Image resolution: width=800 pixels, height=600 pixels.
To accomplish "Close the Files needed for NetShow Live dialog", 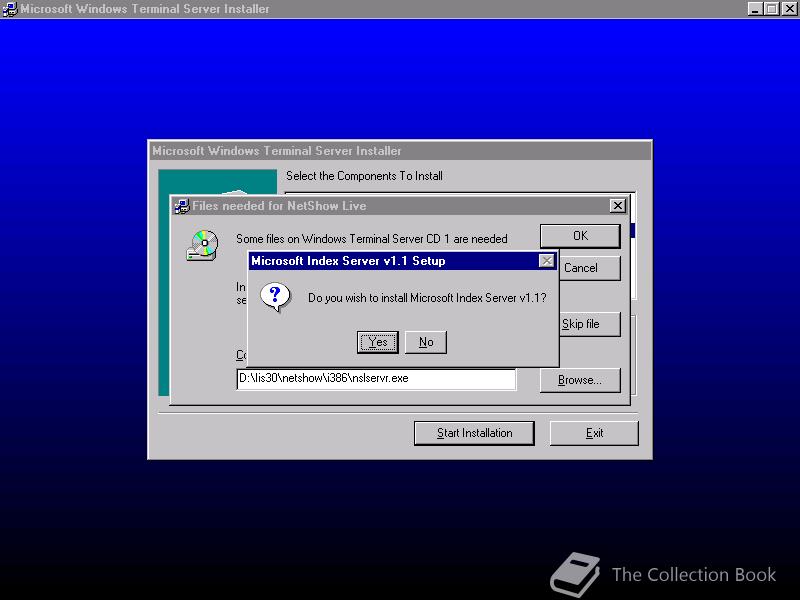I will tap(617, 206).
